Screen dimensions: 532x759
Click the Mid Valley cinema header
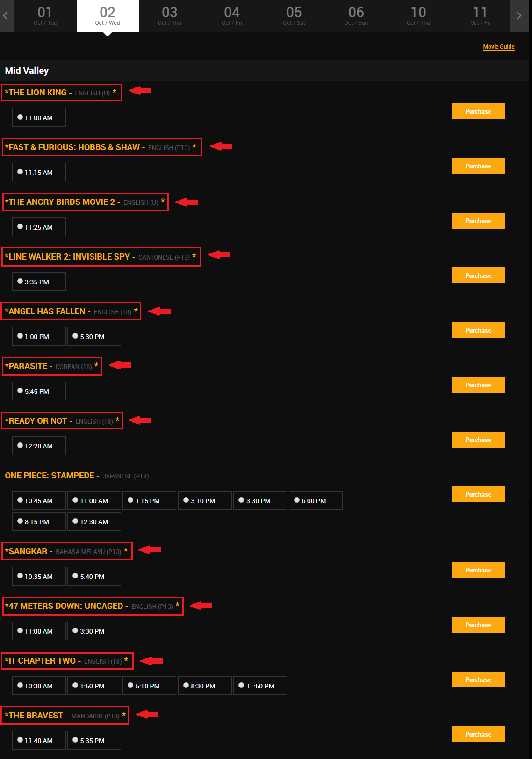(27, 71)
